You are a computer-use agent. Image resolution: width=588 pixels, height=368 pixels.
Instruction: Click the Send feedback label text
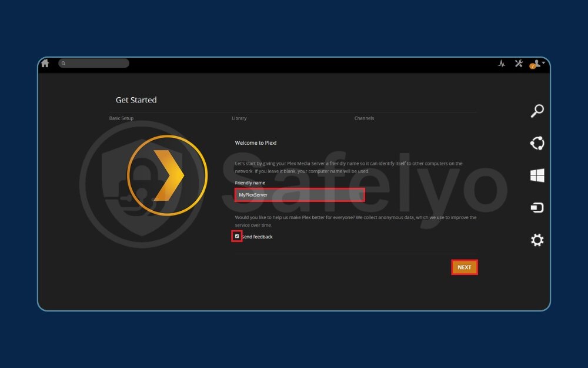259,236
